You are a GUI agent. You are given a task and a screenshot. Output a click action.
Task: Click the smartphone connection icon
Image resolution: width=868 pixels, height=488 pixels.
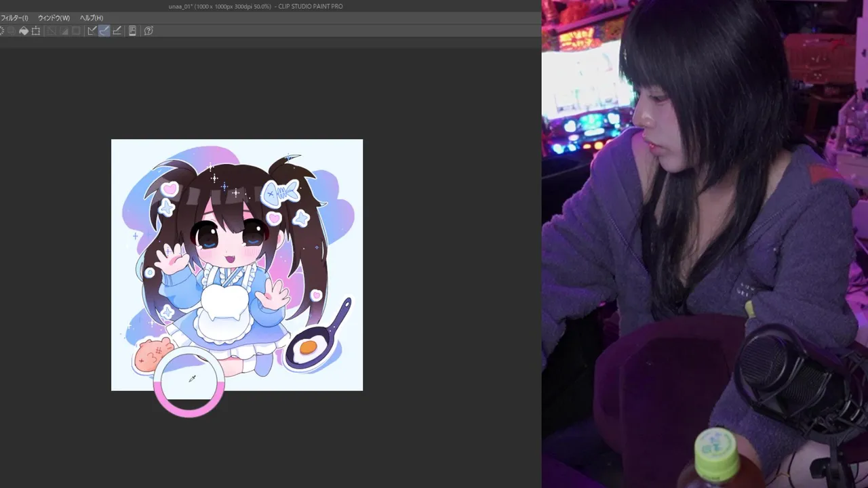pyautogui.click(x=132, y=30)
